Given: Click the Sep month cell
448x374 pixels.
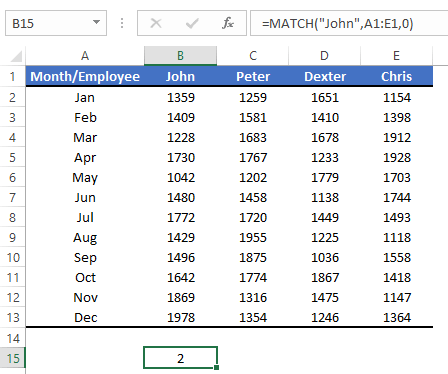Looking at the screenshot, I should click(85, 257).
